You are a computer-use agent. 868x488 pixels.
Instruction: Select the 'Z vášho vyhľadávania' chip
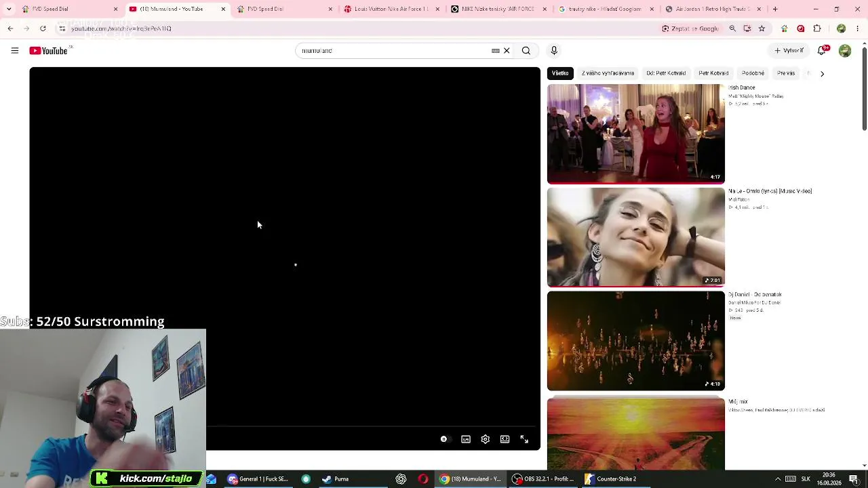click(x=608, y=73)
